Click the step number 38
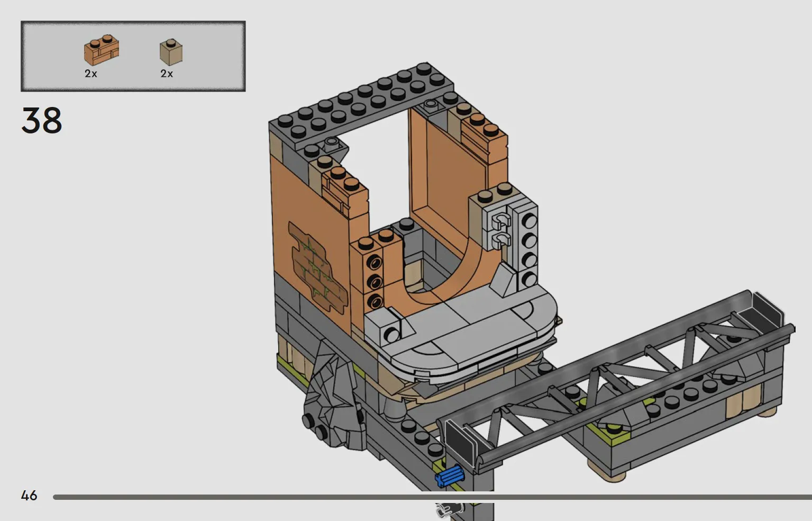The width and height of the screenshot is (812, 521). click(42, 121)
